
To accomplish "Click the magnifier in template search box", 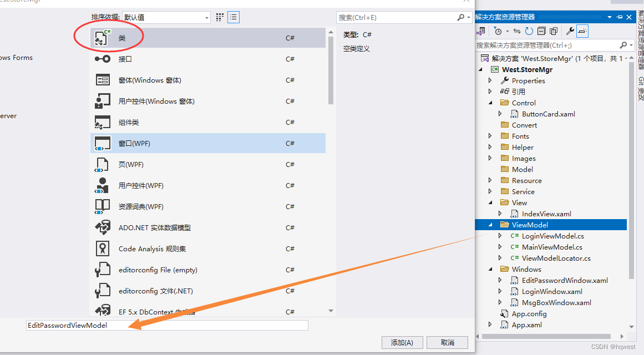I will (460, 17).
